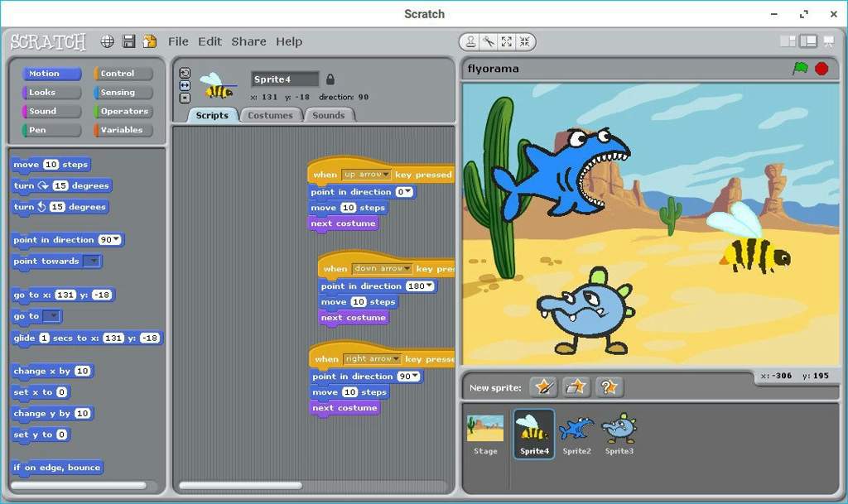The width and height of the screenshot is (848, 504).
Task: Click the blocks palette horizontal scrollbar
Action: (x=79, y=485)
